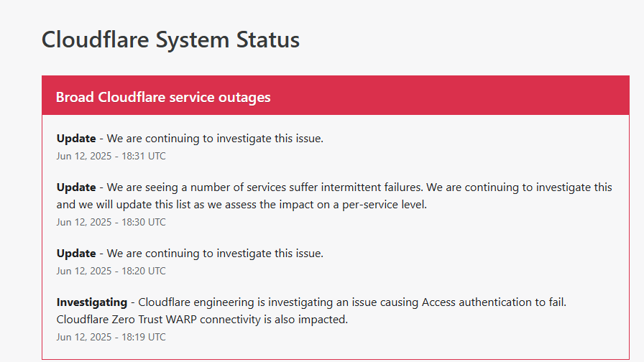This screenshot has width=644, height=362.
Task: Click the Jun 12, 2025 - 18:31 UTC timestamp
Action: (111, 156)
